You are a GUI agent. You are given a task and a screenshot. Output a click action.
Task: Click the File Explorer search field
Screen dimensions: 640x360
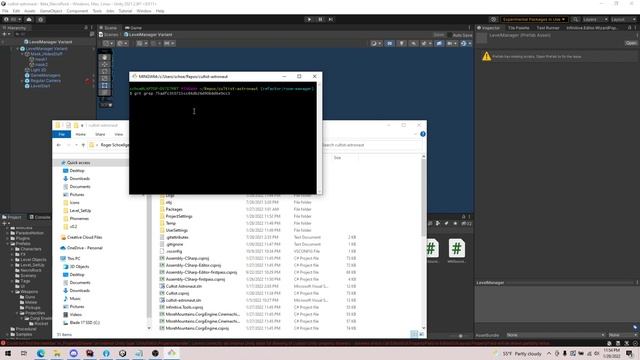coord(371,145)
